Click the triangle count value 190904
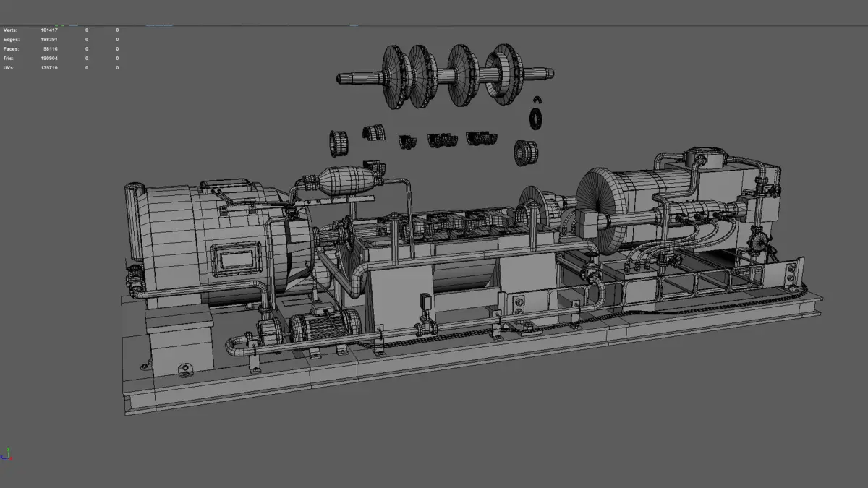Image resolution: width=868 pixels, height=488 pixels. tap(49, 58)
